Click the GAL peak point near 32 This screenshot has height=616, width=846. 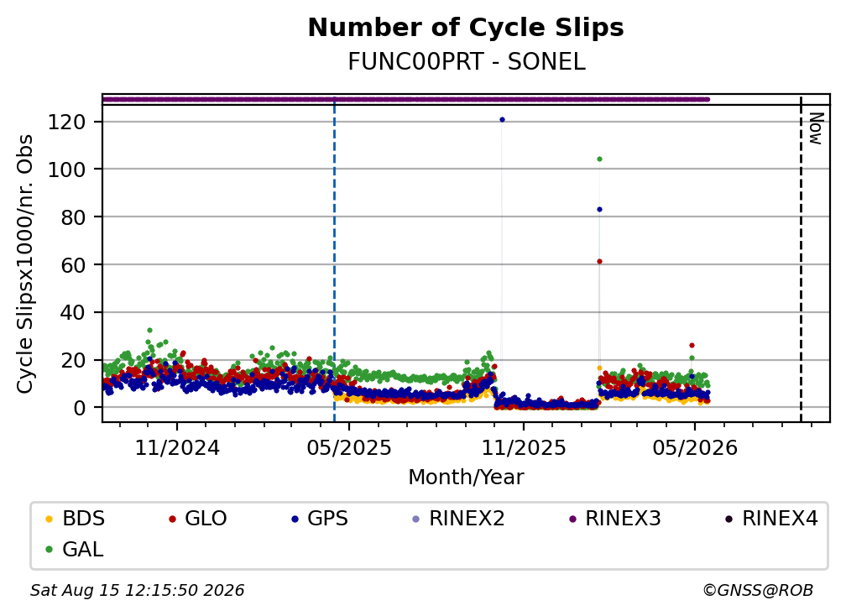pos(149,330)
